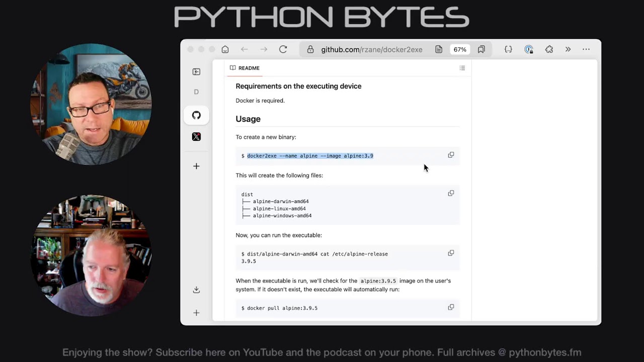Click the 67% zoom indicator
644x362 pixels.
click(x=460, y=49)
